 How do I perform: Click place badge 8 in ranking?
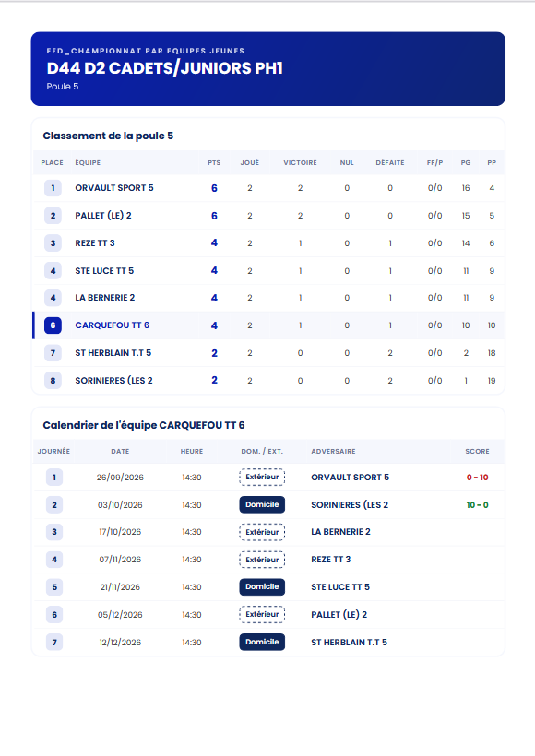53,381
